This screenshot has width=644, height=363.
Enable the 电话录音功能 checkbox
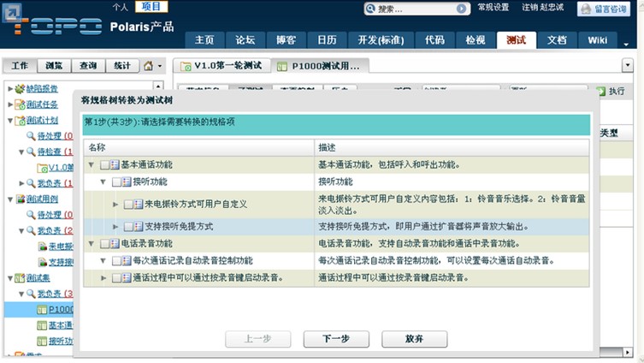click(x=104, y=244)
